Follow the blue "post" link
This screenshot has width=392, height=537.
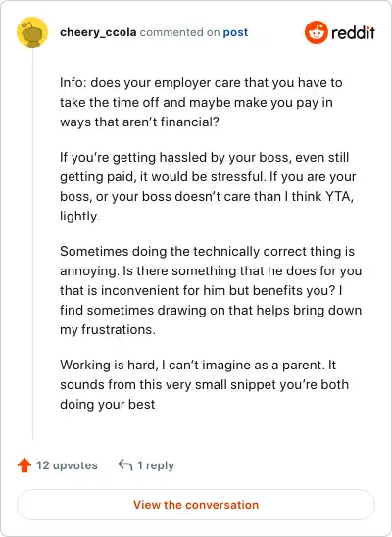235,32
